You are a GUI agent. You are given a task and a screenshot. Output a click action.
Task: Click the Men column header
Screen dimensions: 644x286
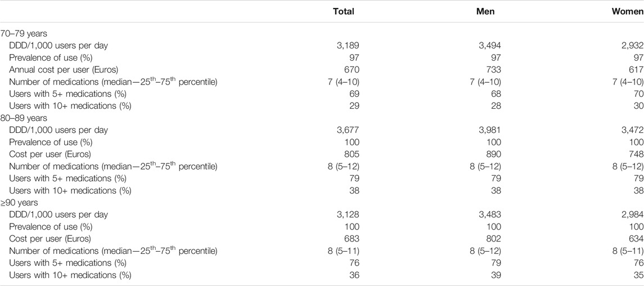pos(485,11)
